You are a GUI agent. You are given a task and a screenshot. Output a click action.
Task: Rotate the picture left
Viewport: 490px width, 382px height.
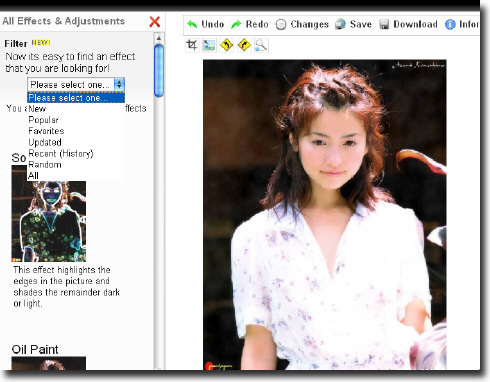pyautogui.click(x=227, y=45)
